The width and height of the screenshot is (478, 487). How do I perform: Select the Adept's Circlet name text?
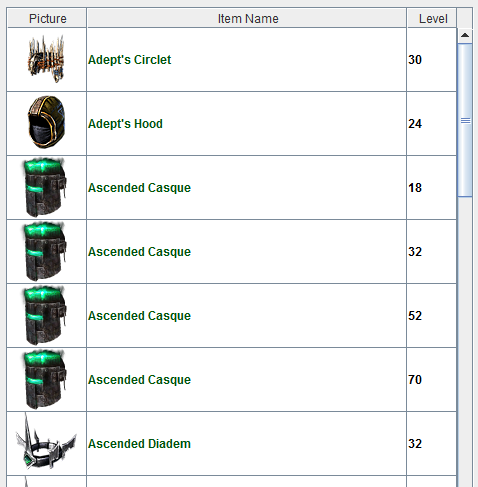click(x=129, y=60)
